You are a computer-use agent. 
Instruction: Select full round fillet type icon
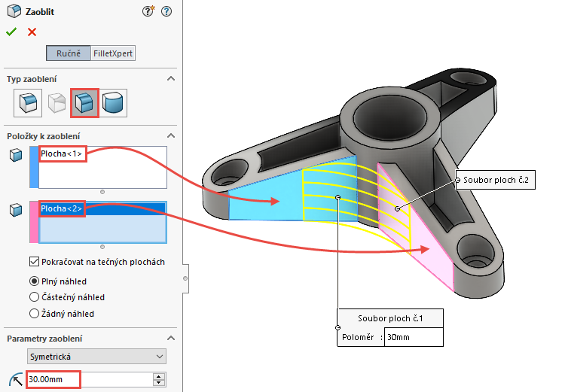point(113,103)
